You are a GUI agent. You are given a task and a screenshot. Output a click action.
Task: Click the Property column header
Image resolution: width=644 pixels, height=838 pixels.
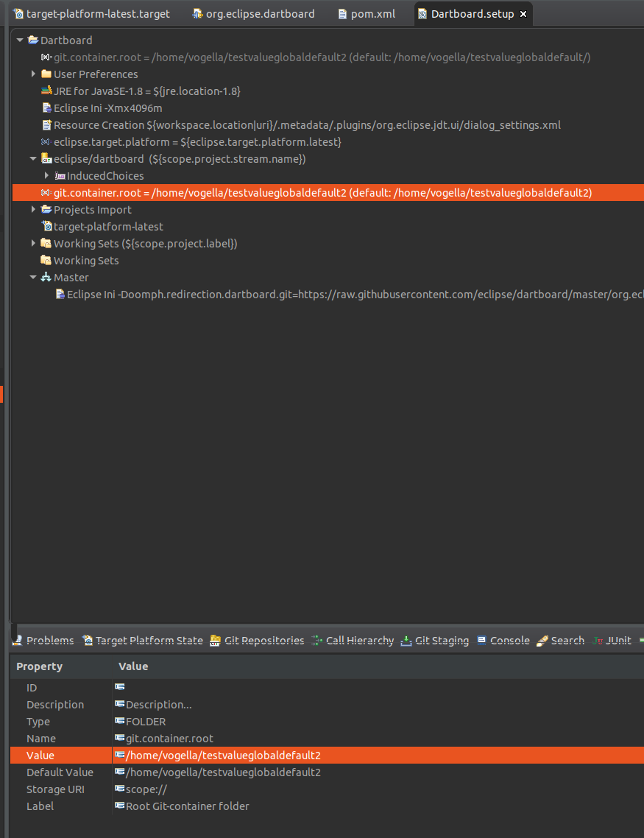coord(40,666)
